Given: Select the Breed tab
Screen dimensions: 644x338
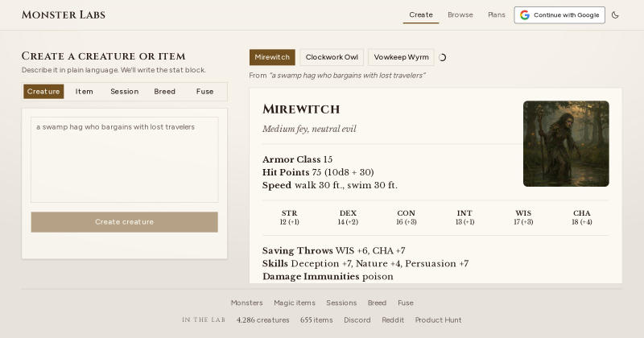Looking at the screenshot, I should click(x=165, y=92).
